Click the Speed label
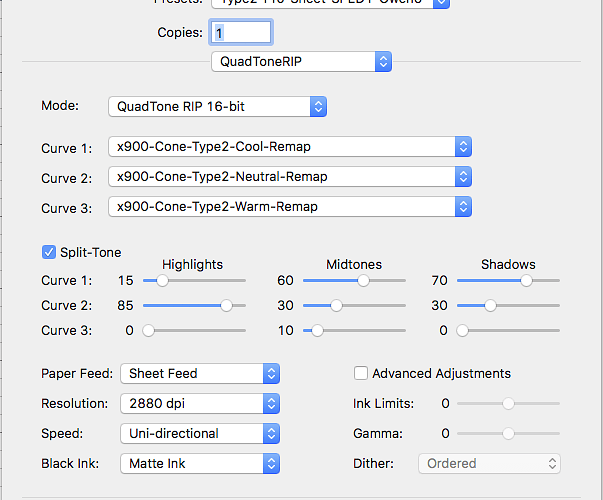This screenshot has width=603, height=500. click(x=62, y=433)
